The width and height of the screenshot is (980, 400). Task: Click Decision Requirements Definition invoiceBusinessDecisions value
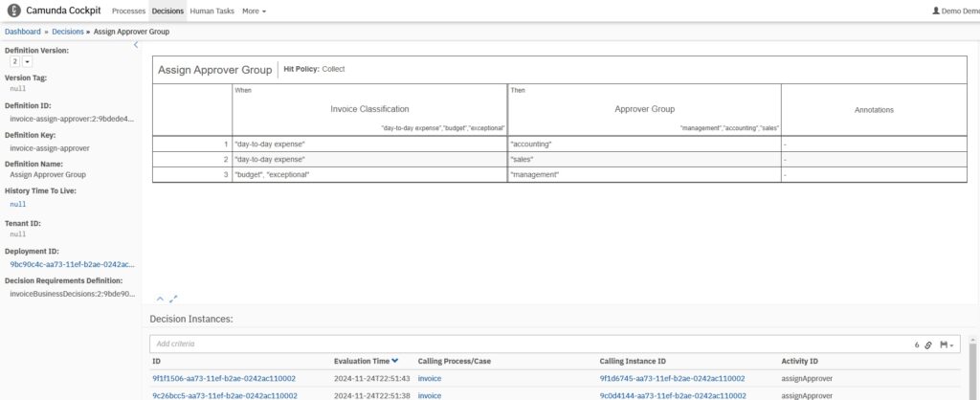click(73, 294)
